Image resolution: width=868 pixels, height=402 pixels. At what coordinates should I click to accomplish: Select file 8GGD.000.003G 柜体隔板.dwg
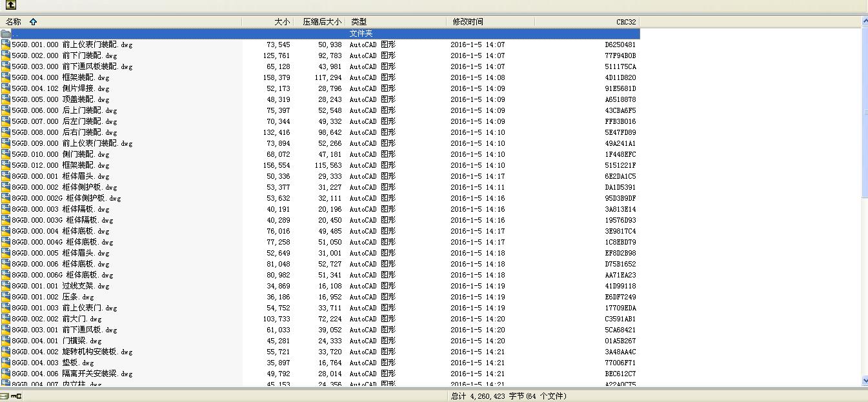click(62, 220)
